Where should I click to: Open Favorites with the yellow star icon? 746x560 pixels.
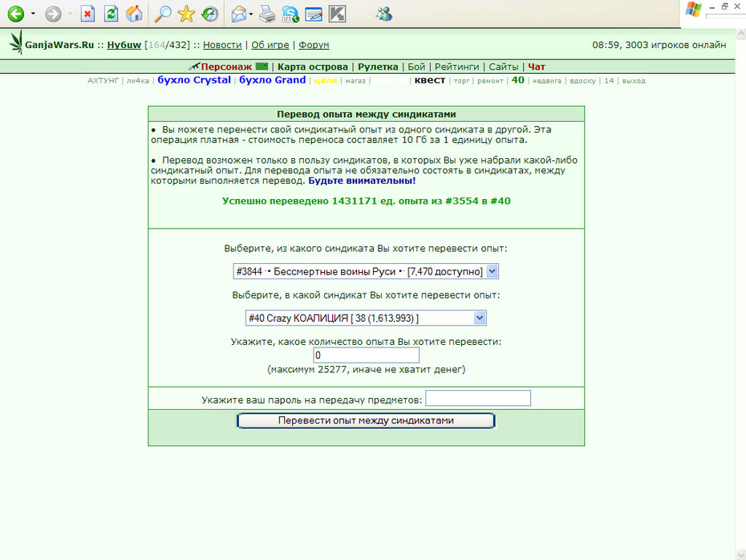186,14
